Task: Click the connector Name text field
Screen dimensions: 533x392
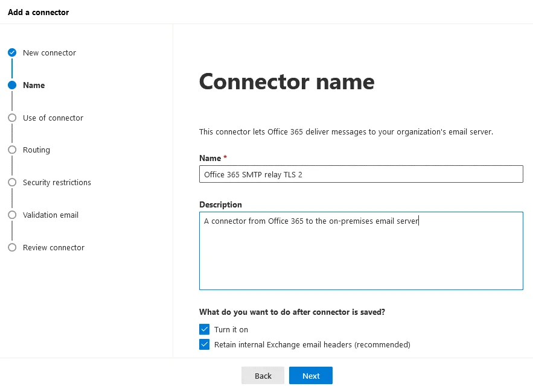Action: (x=360, y=174)
